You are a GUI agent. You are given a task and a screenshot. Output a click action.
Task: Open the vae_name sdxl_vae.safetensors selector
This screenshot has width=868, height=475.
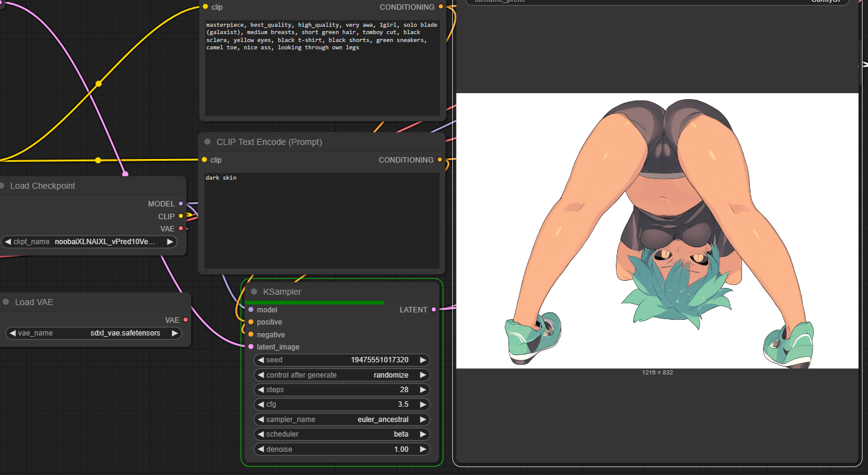pyautogui.click(x=94, y=333)
